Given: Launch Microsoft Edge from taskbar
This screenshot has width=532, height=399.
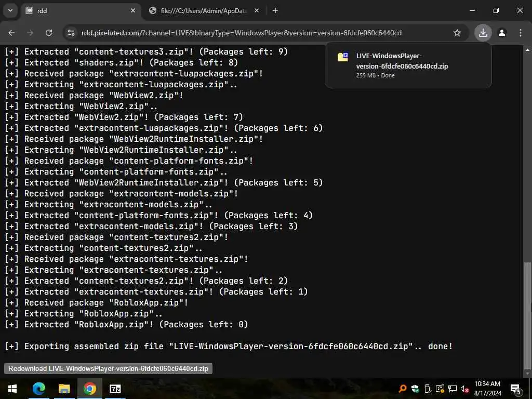Looking at the screenshot, I should pos(38,389).
